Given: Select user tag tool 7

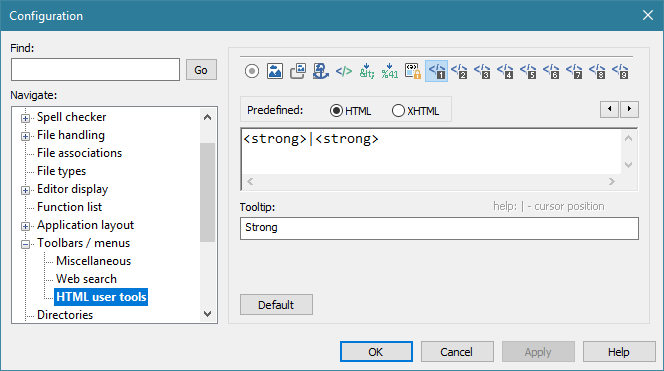Looking at the screenshot, I should (574, 71).
